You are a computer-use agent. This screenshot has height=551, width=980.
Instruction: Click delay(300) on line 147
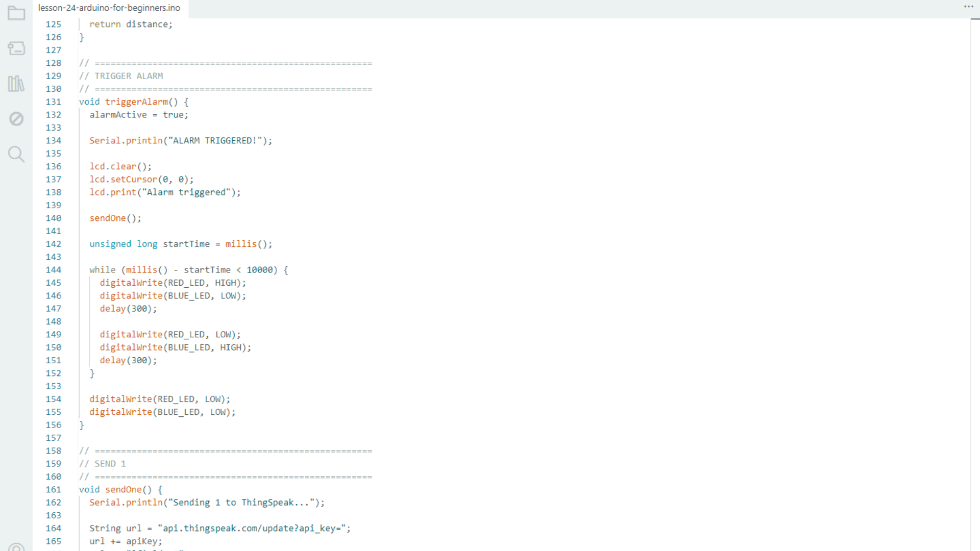[128, 309]
